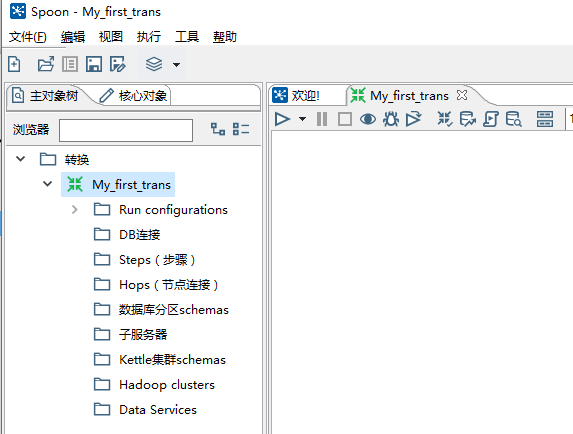Switch to the 欢迎! tab
Screen dimensions: 573x434
296,96
